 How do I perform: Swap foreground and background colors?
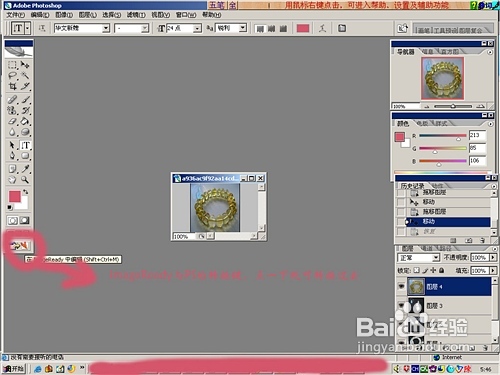pyautogui.click(x=25, y=192)
